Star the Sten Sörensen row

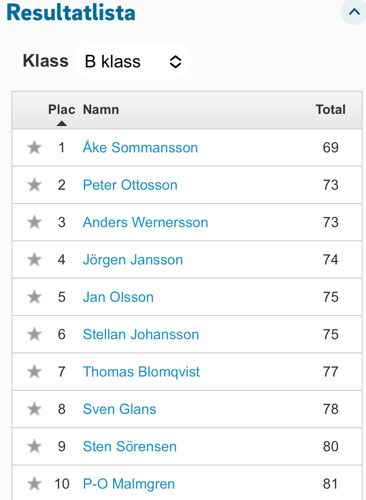point(34,446)
